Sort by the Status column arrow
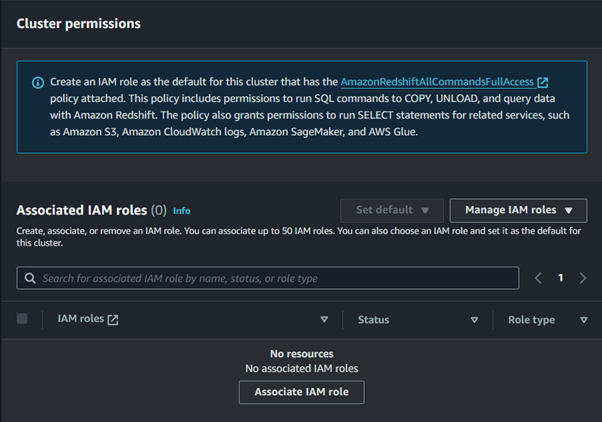The width and height of the screenshot is (602, 422). point(475,320)
